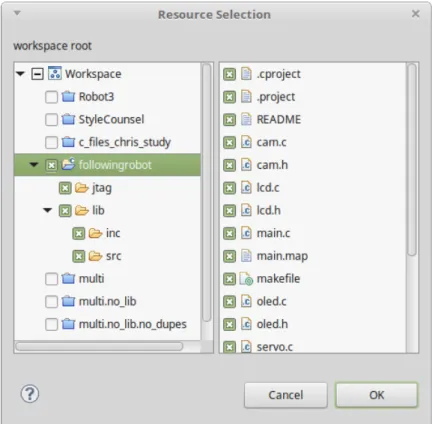Viewport: 432px width, 424px height.
Task: Click the multi.no_lib folder icon
Action: [x=68, y=301]
